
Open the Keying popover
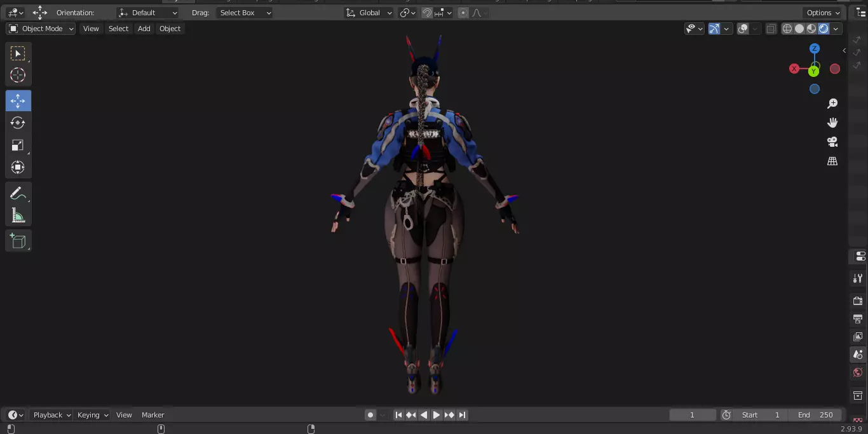93,415
